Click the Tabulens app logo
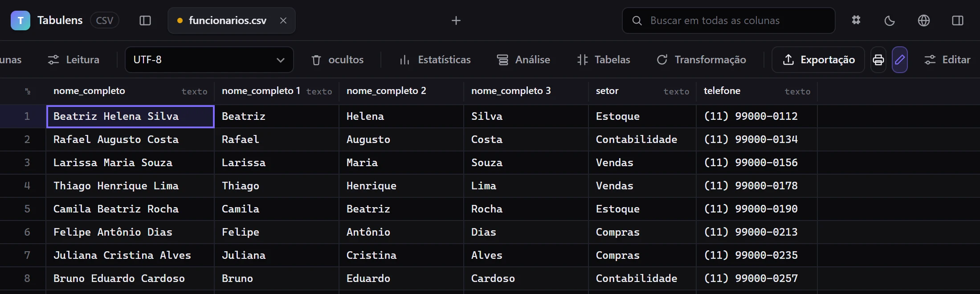 (x=20, y=20)
